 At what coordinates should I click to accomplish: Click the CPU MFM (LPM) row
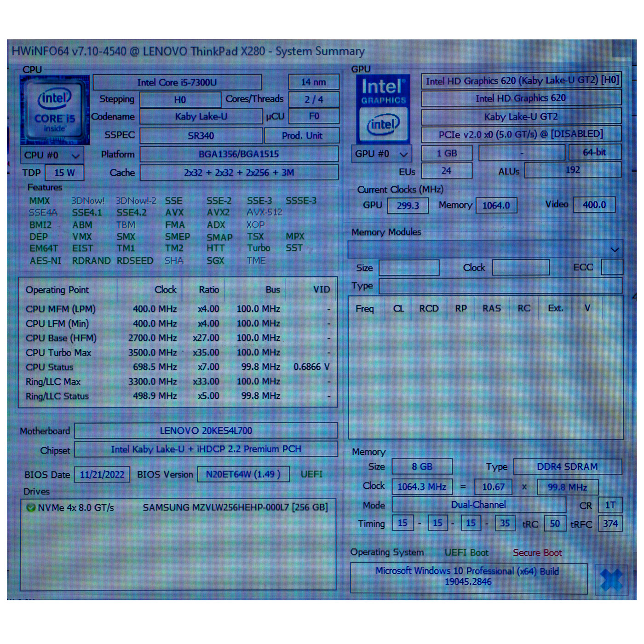178,309
